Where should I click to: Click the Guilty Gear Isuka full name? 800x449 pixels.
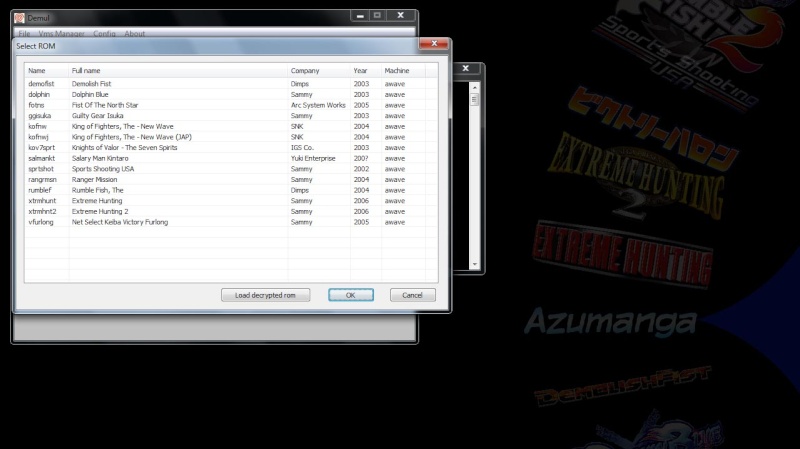[97, 116]
